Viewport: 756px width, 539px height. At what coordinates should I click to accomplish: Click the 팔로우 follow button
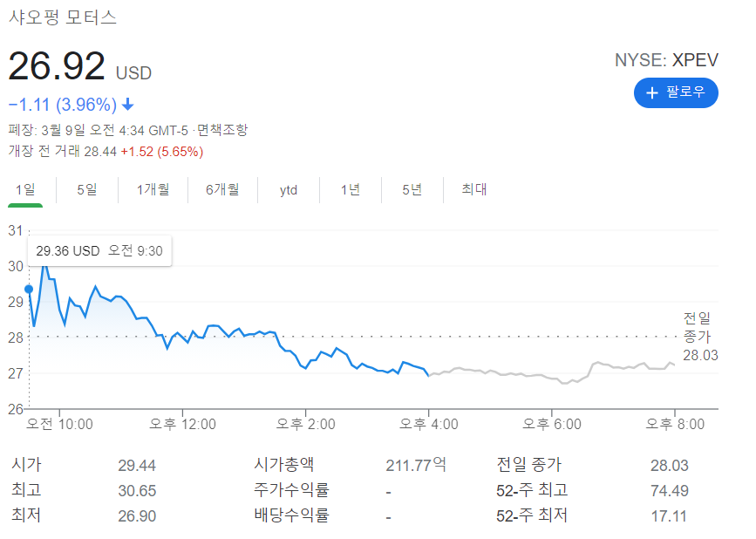click(676, 92)
